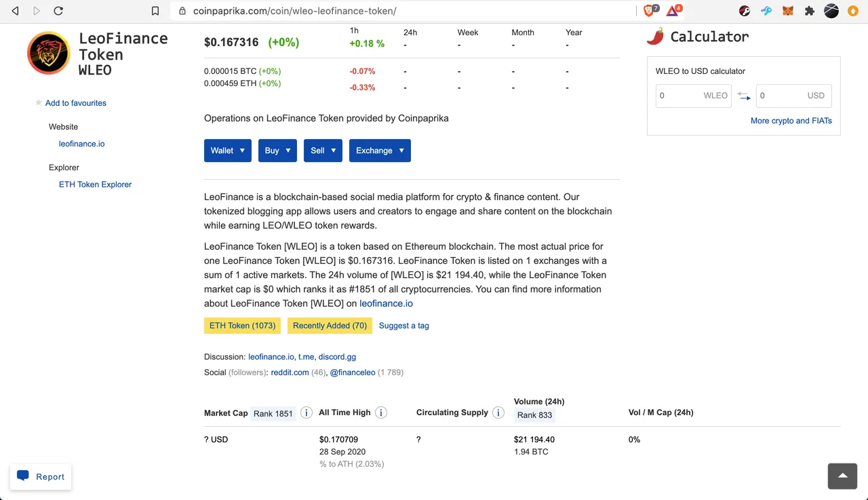Open browser profile avatar
This screenshot has width=868, height=500.
tap(831, 11)
